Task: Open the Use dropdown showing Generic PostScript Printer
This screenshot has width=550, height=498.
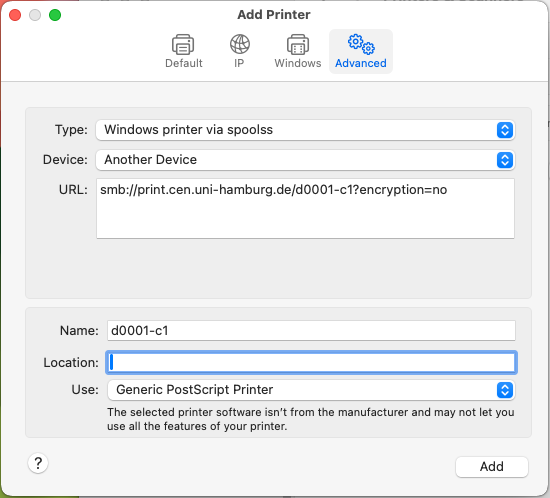Action: pyautogui.click(x=311, y=390)
